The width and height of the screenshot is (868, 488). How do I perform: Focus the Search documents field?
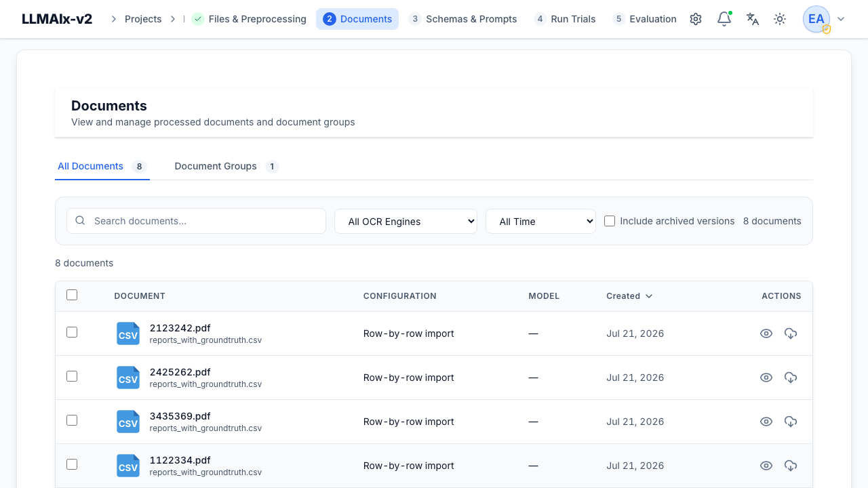point(196,221)
